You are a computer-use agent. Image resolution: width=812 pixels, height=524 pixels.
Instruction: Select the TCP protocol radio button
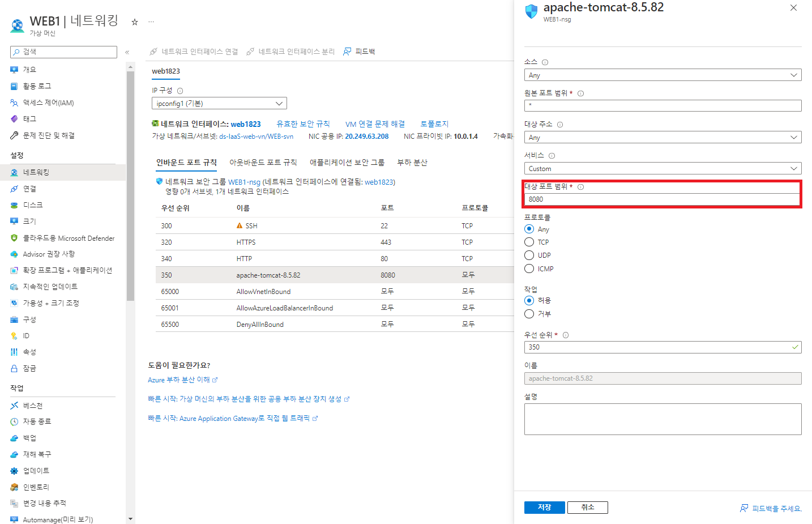529,242
